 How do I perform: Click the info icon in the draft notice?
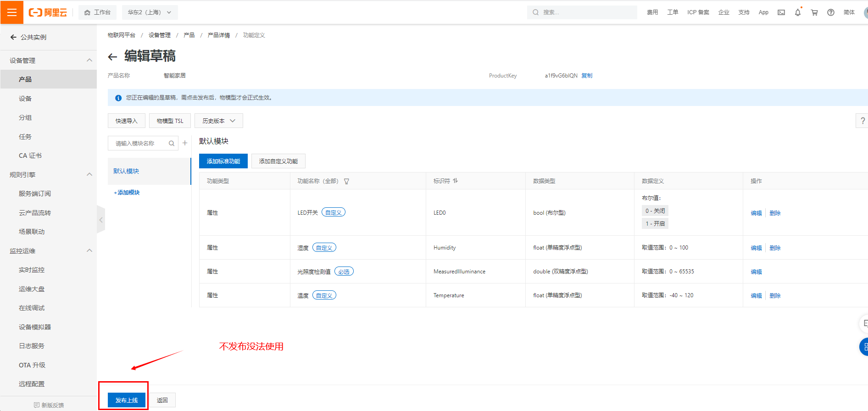pos(118,98)
